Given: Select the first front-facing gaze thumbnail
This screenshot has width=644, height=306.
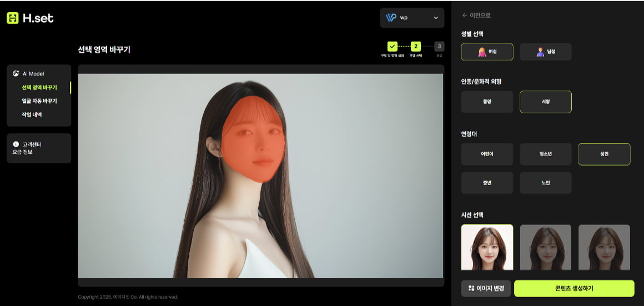Looking at the screenshot, I should tap(487, 247).
